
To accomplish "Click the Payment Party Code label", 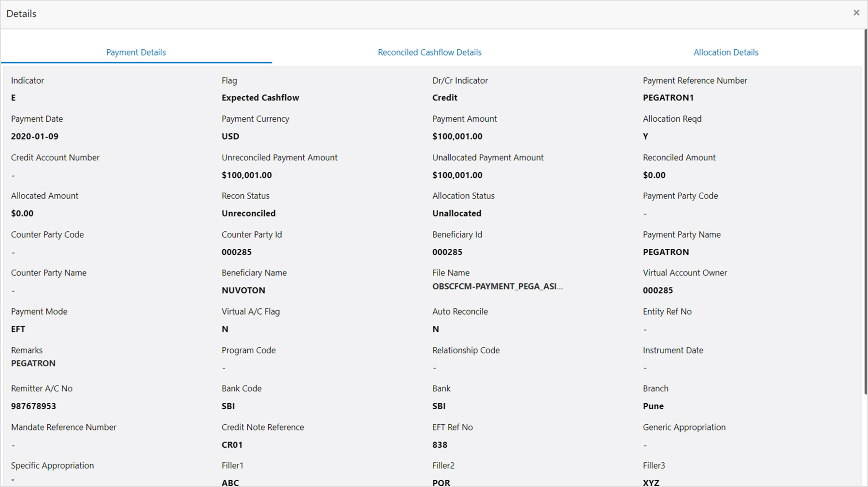I will 680,196.
